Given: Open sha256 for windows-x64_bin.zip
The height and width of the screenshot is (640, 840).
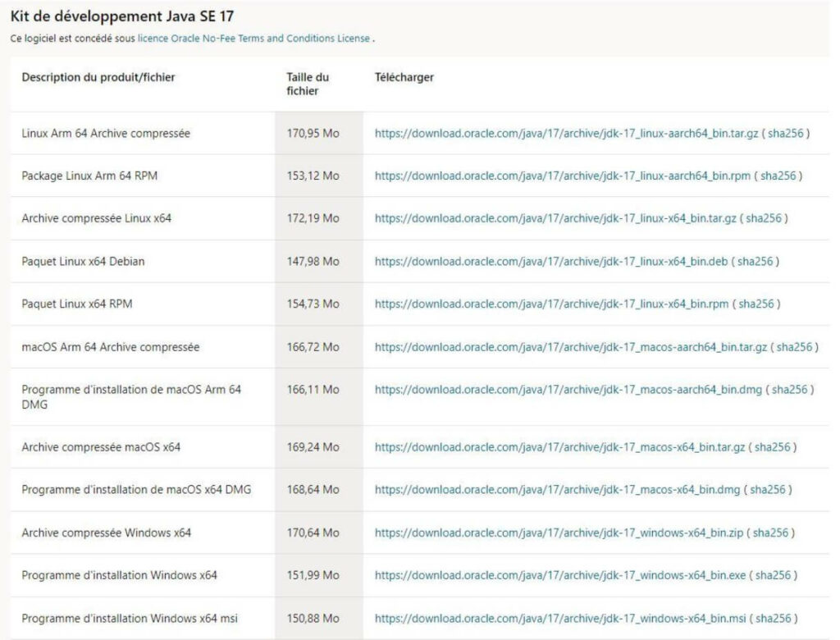Looking at the screenshot, I should (770, 533).
